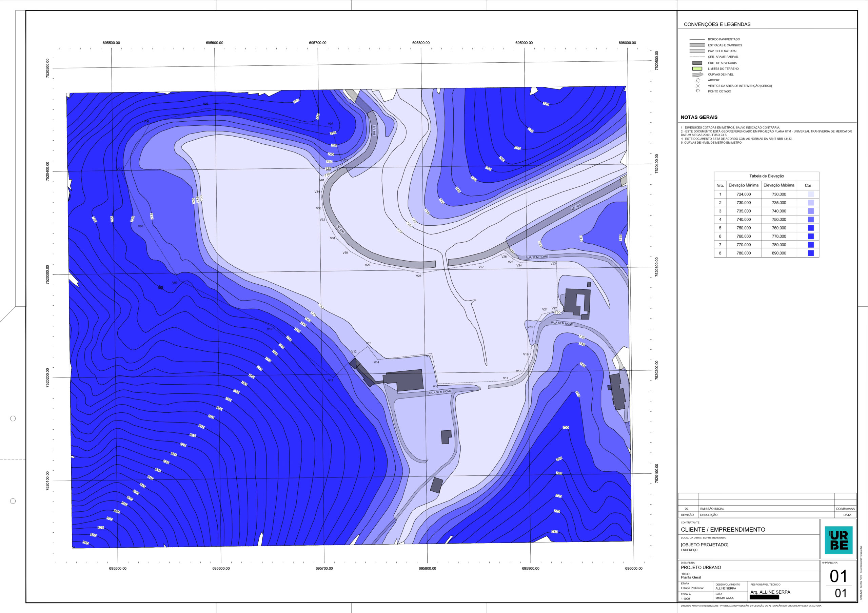Click the X vertex symbol in legend

(x=698, y=86)
